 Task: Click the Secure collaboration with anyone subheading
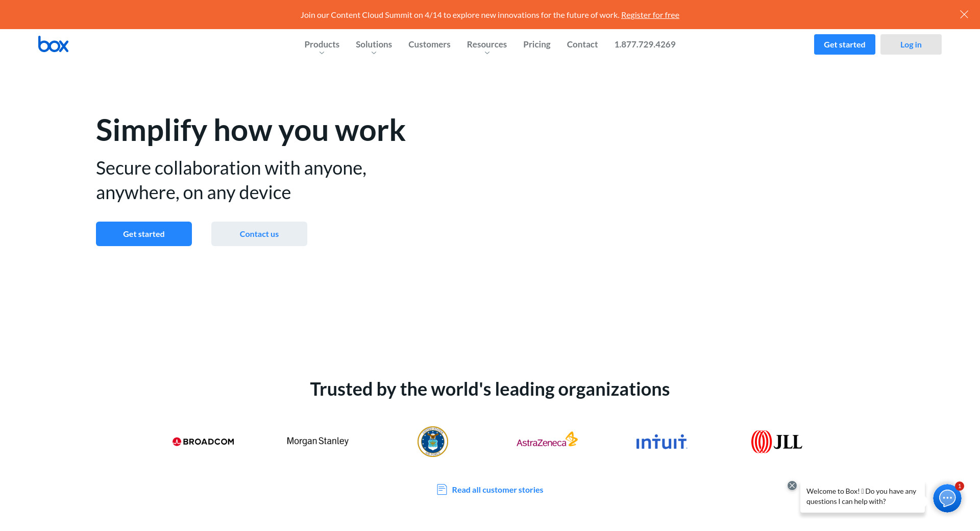pos(231,180)
